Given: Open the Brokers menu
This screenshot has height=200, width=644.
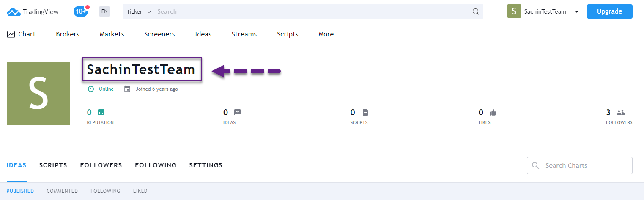Looking at the screenshot, I should pyautogui.click(x=68, y=34).
